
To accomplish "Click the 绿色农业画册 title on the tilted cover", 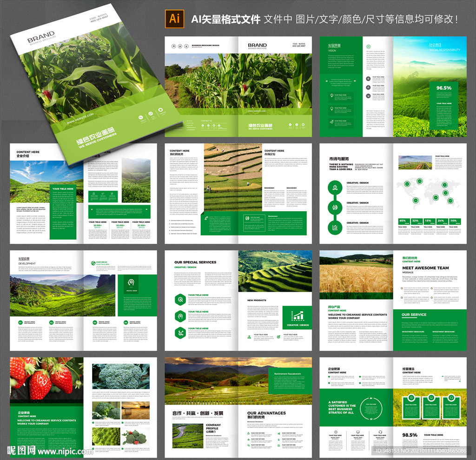I will tap(95, 136).
